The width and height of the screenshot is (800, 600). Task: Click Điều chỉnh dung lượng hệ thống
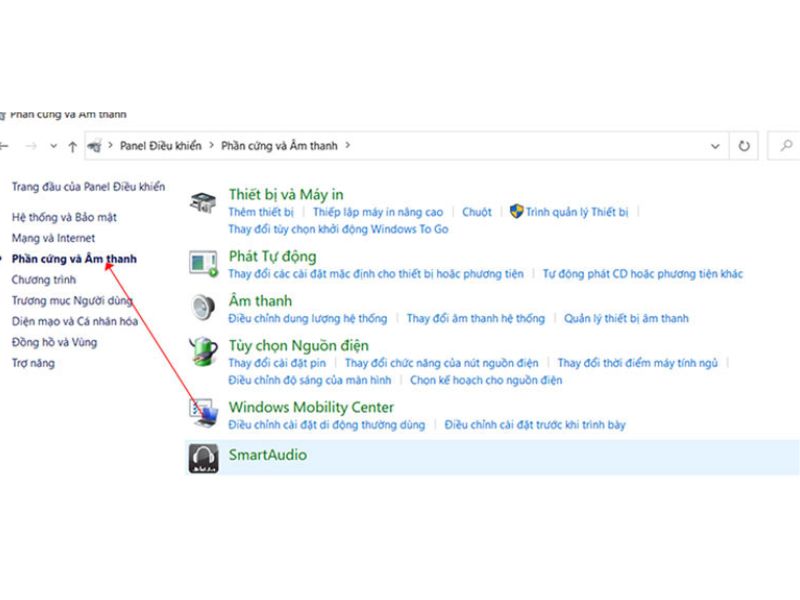pyautogui.click(x=308, y=319)
